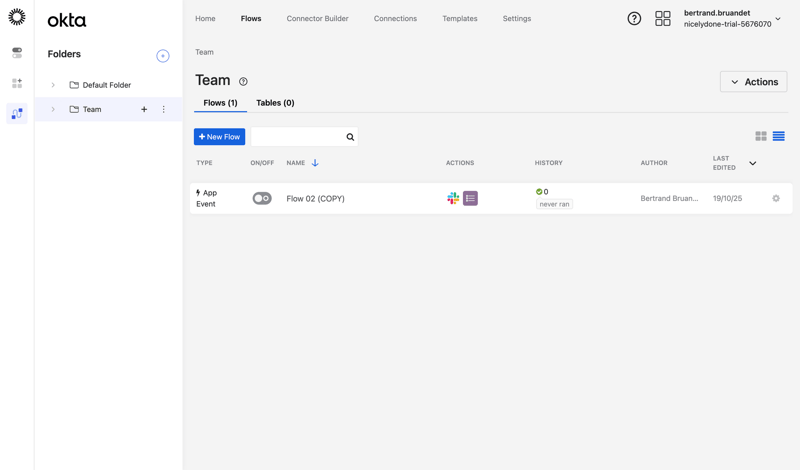800x470 pixels.
Task: Open the Flows top menu item
Action: tap(251, 18)
